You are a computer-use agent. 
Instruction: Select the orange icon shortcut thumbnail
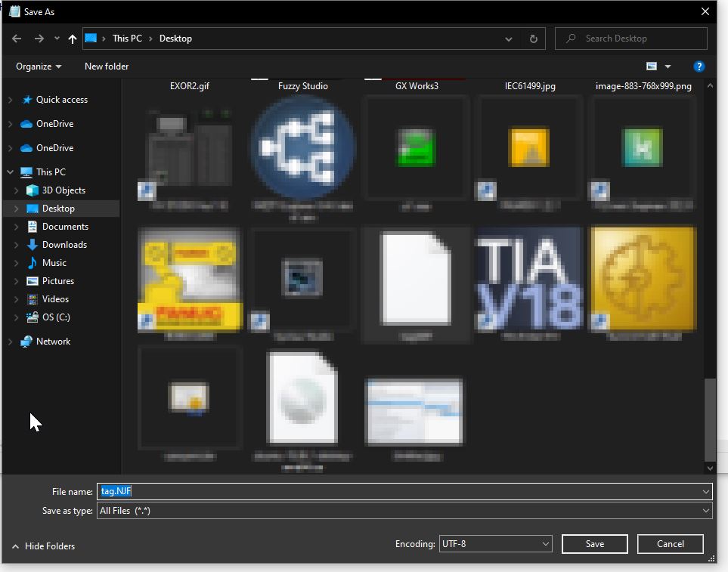(529, 147)
